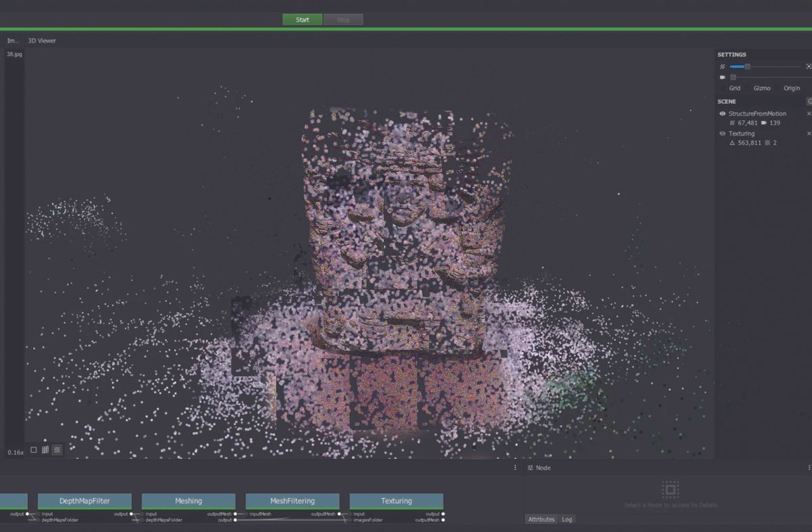The height and width of the screenshot is (532, 812).
Task: Show the Texturing mesh visibility eye
Action: [723, 133]
